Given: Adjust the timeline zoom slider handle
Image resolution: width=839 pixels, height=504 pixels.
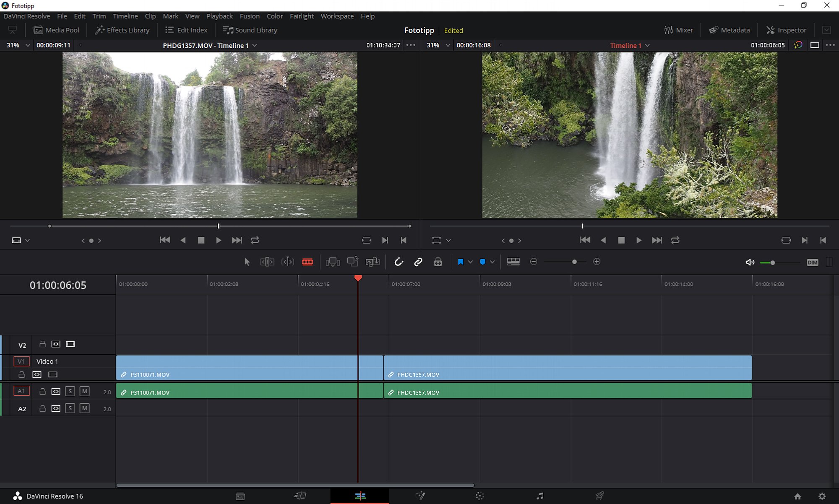Looking at the screenshot, I should 574,262.
